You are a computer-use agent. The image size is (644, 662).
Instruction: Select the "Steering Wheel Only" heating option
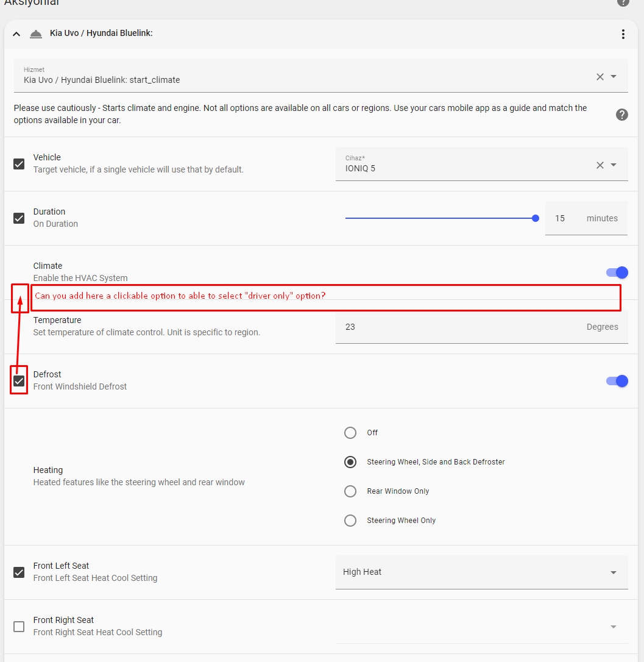[350, 520]
